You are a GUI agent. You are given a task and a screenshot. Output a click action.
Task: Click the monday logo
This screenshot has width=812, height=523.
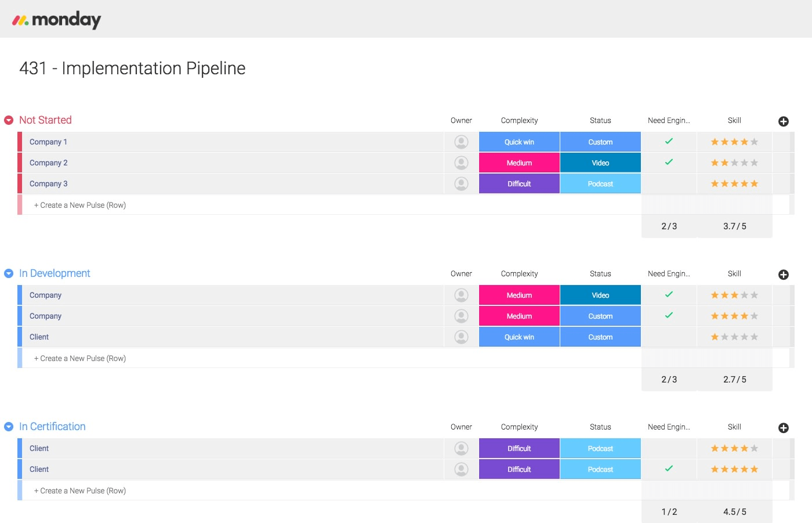click(57, 20)
